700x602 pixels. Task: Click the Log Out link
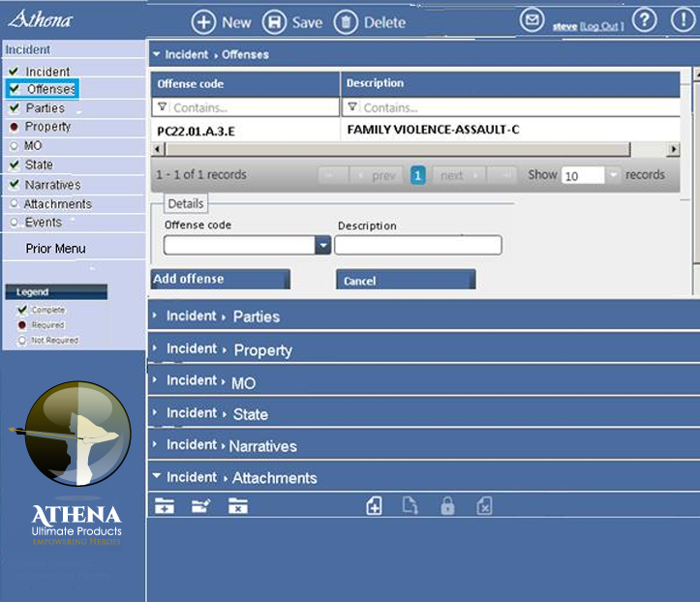click(601, 26)
